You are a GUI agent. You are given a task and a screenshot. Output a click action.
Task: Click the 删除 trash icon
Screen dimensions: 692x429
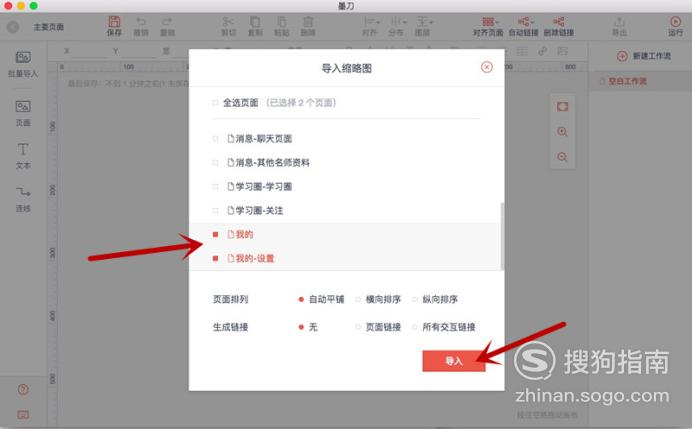tap(308, 22)
